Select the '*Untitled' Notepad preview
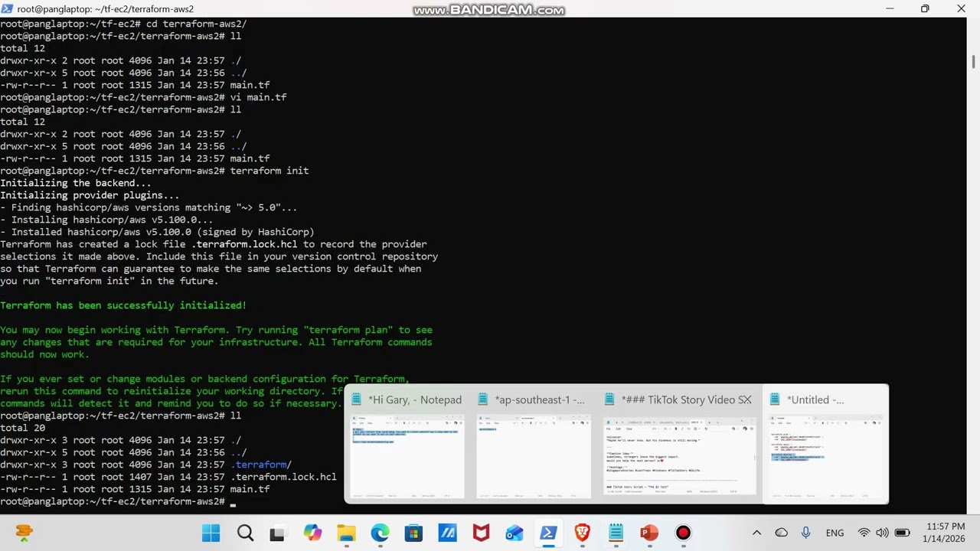Screen dimensions: 980x551 click(825, 445)
